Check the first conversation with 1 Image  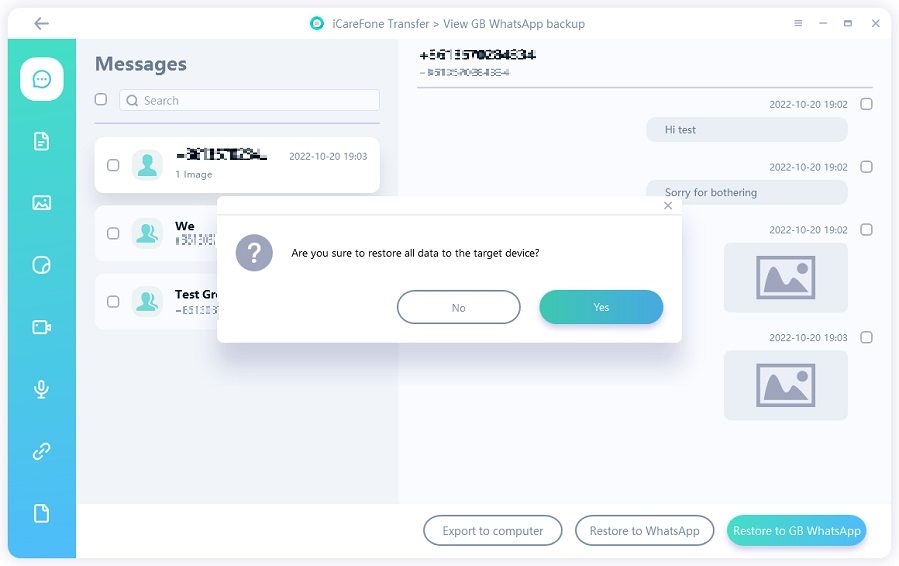tap(113, 165)
